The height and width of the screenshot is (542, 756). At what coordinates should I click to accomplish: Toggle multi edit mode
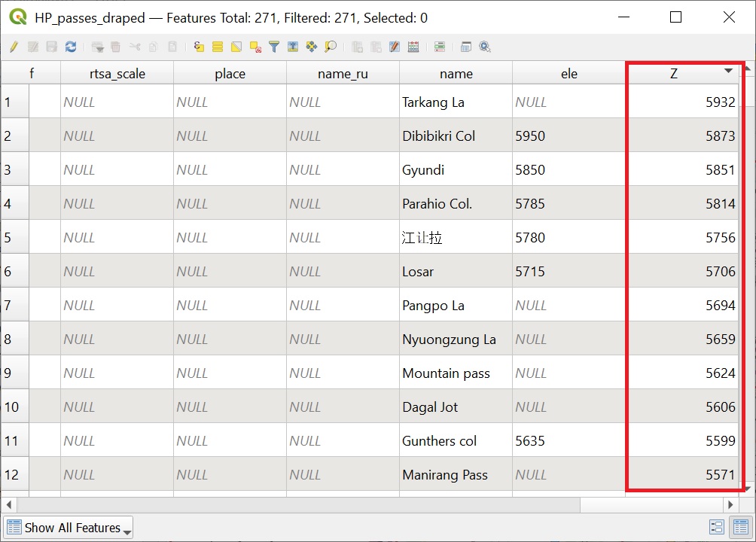pos(33,47)
